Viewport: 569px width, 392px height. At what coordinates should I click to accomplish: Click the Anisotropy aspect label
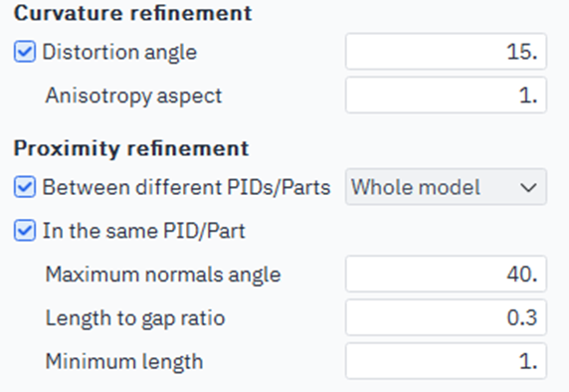pyautogui.click(x=133, y=97)
